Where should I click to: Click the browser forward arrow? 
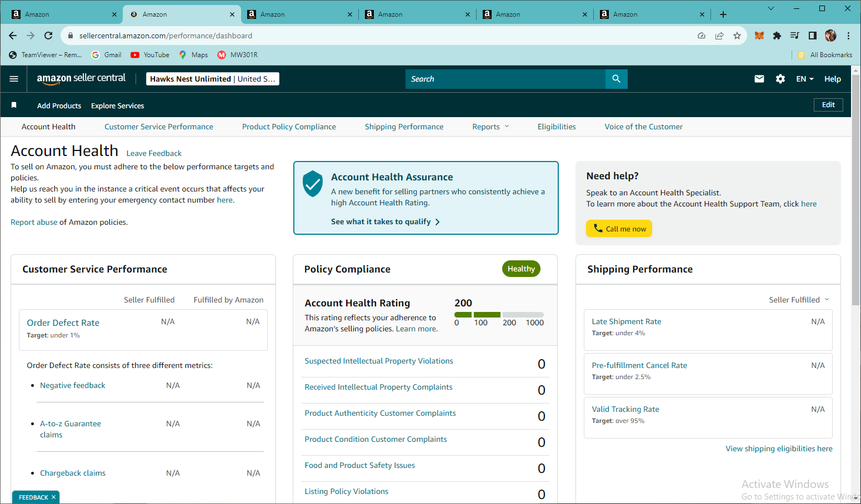click(x=31, y=36)
